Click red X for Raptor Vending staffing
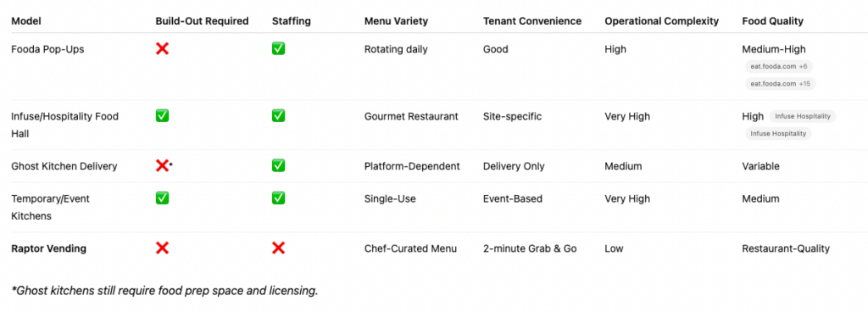 [278, 248]
